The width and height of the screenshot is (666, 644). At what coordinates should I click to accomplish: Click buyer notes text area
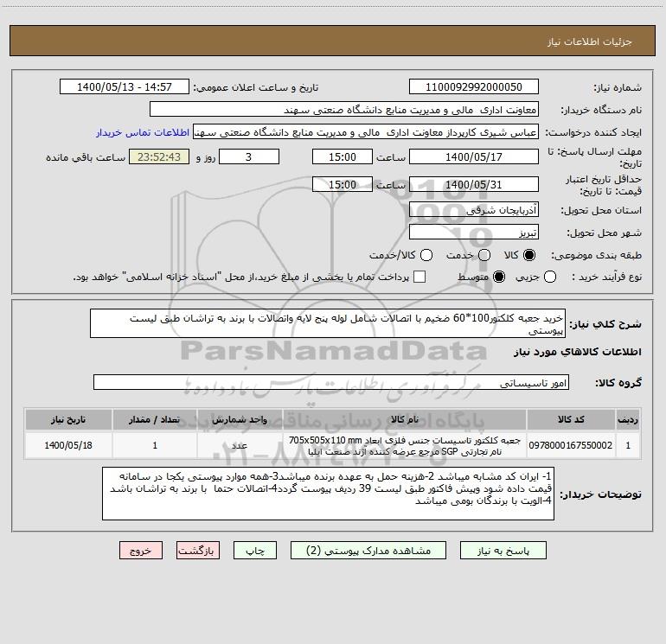[328, 494]
